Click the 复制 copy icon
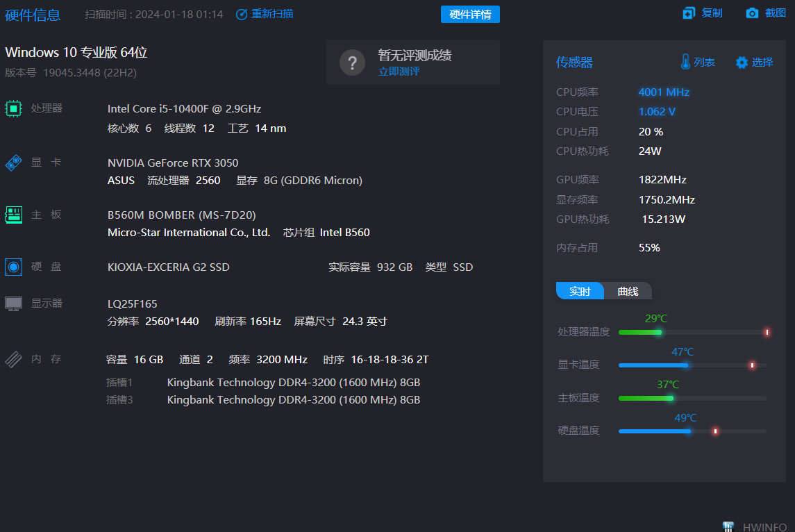795x532 pixels. 689,13
